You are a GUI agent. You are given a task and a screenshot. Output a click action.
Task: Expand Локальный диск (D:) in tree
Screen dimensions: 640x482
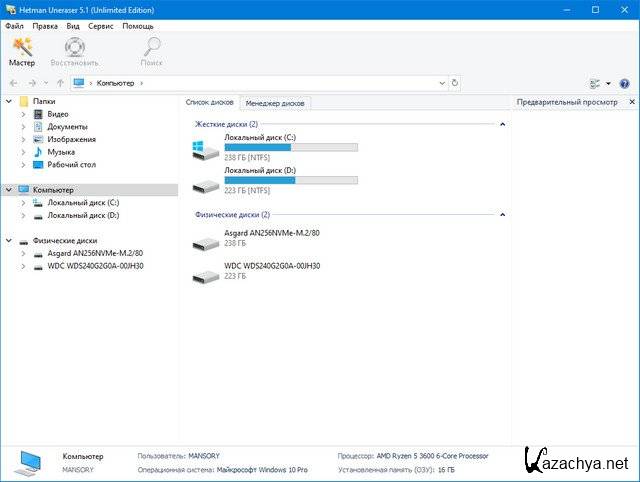click(x=24, y=215)
